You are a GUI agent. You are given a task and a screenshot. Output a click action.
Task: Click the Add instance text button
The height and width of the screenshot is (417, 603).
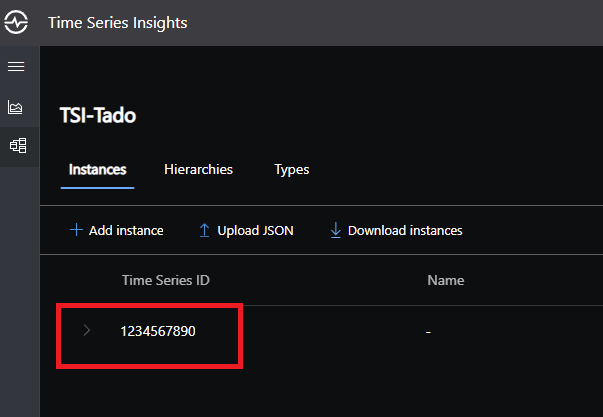(126, 230)
